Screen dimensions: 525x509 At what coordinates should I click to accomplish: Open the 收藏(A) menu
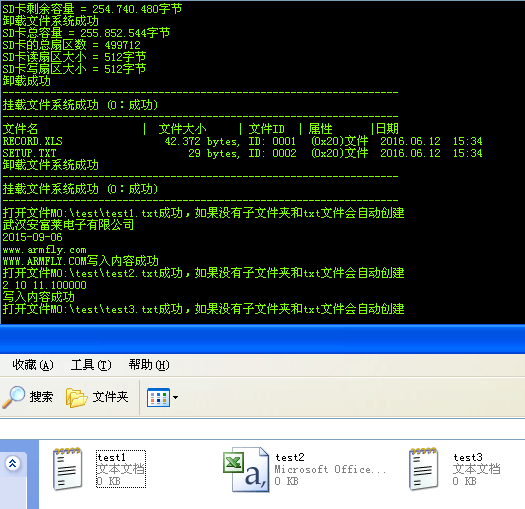click(x=33, y=365)
